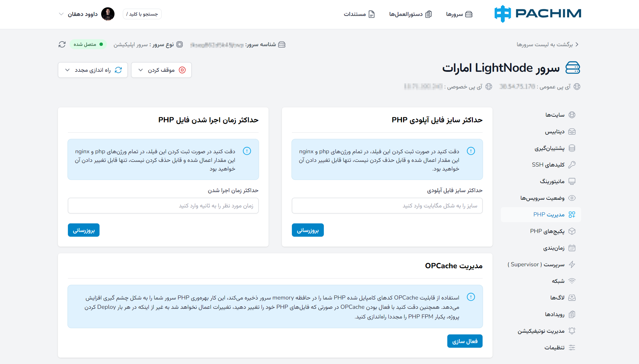Open the داوود دهقان user menu
Screen dimensions: 639x364
[87, 14]
